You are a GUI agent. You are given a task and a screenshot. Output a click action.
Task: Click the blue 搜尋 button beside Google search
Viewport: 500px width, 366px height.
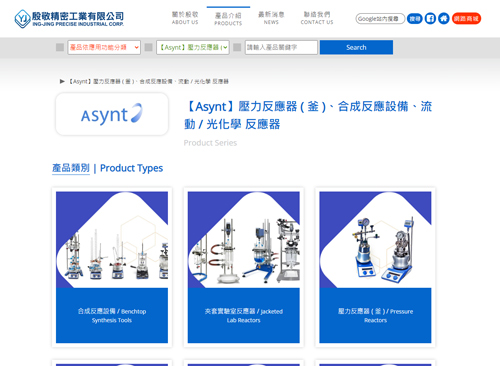[x=415, y=19]
